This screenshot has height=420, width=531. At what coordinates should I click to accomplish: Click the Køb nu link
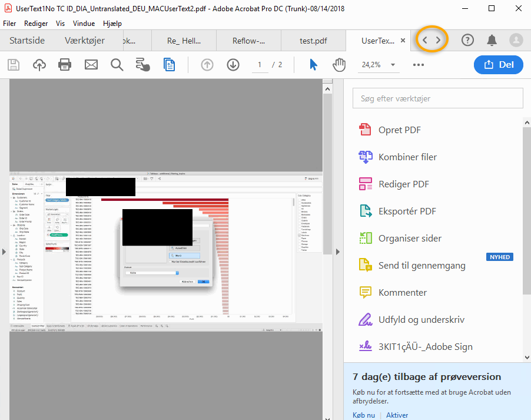coord(363,415)
